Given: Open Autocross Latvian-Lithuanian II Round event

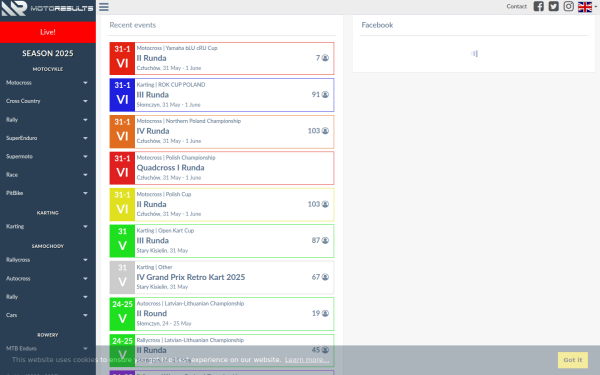Looking at the screenshot, I should point(222,314).
